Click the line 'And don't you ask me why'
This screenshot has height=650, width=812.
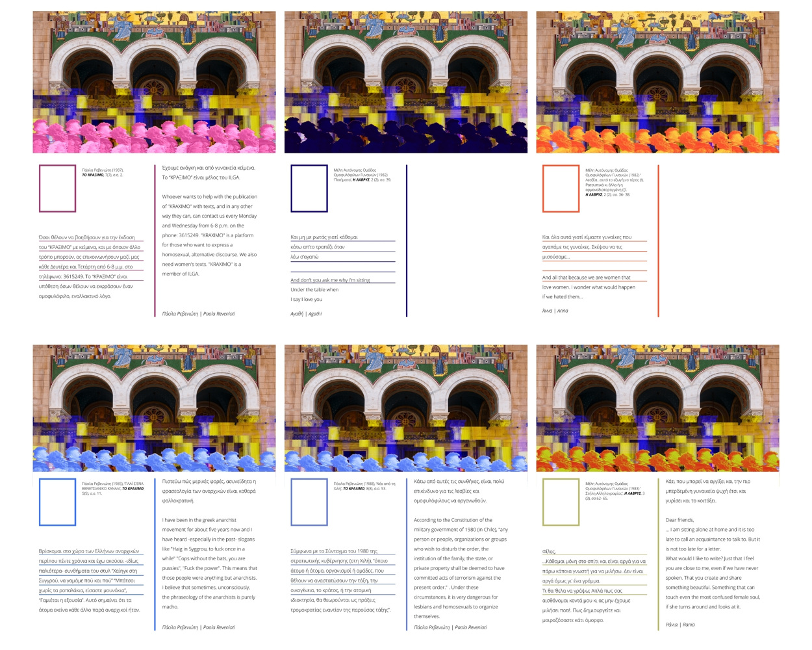click(331, 280)
